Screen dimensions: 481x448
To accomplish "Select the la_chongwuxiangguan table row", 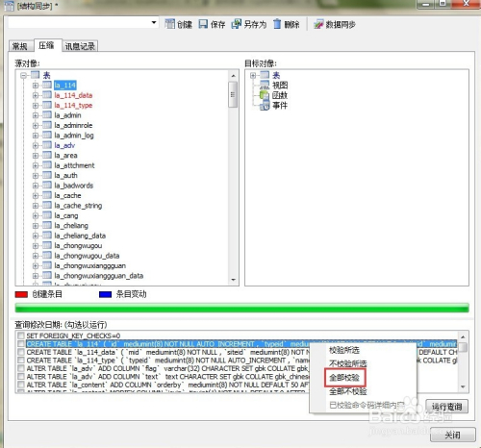I will tap(89, 265).
